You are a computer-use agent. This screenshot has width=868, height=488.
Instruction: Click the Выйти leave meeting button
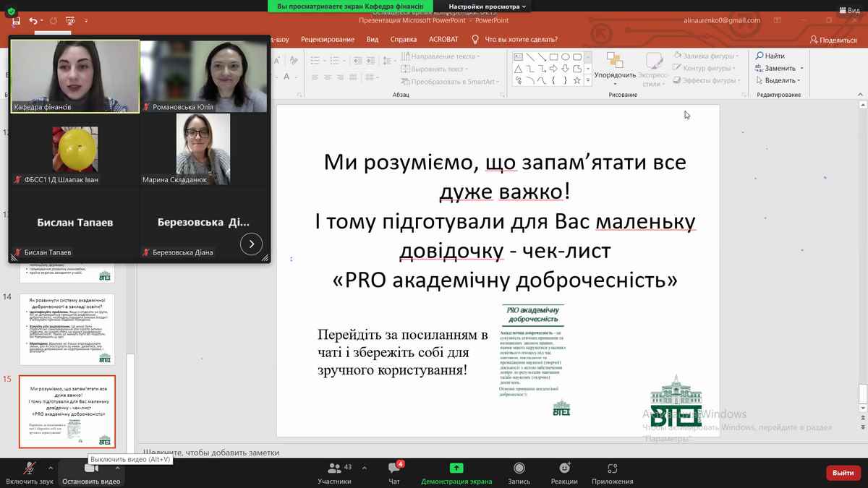843,473
